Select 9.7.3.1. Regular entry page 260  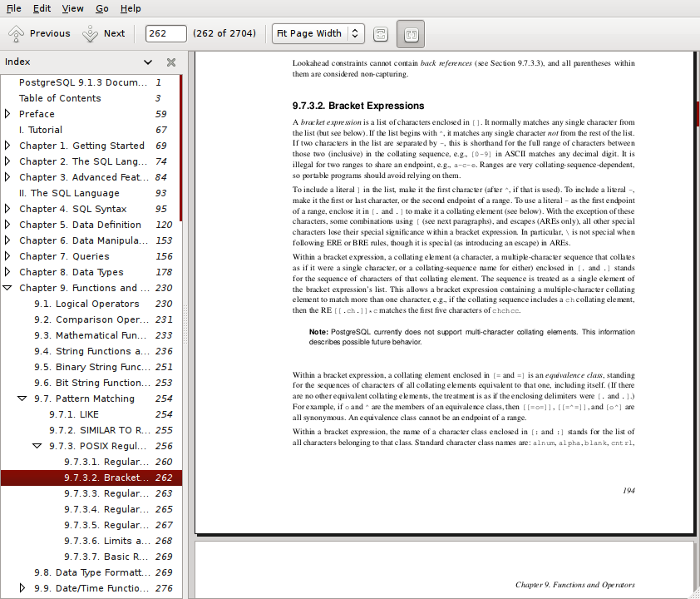[91, 462]
